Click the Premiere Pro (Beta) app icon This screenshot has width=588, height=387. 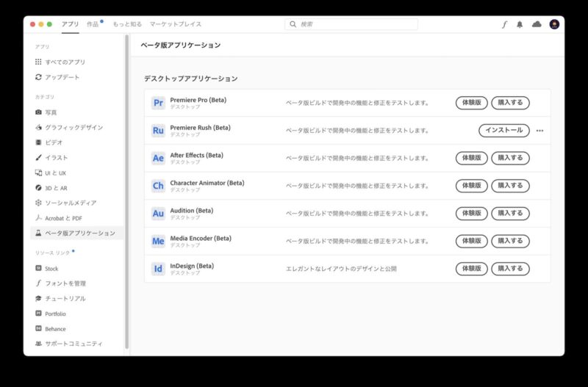click(158, 103)
